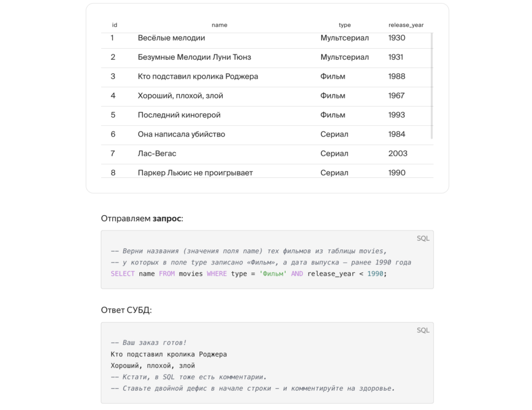
Task: Click the "Последний киногерой" row name
Action: click(x=179, y=115)
